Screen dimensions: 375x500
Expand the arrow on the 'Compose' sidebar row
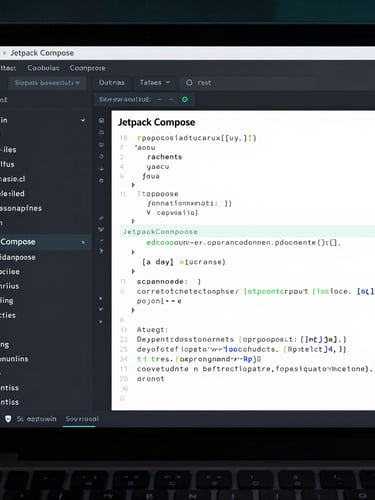(x=83, y=242)
